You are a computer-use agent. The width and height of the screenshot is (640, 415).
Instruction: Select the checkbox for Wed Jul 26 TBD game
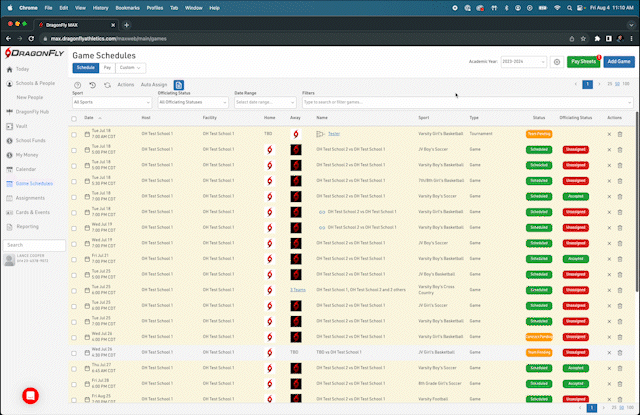tap(74, 352)
